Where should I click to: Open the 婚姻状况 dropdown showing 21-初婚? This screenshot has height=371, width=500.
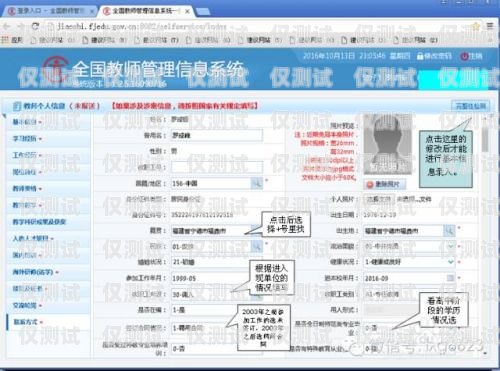pos(217,262)
